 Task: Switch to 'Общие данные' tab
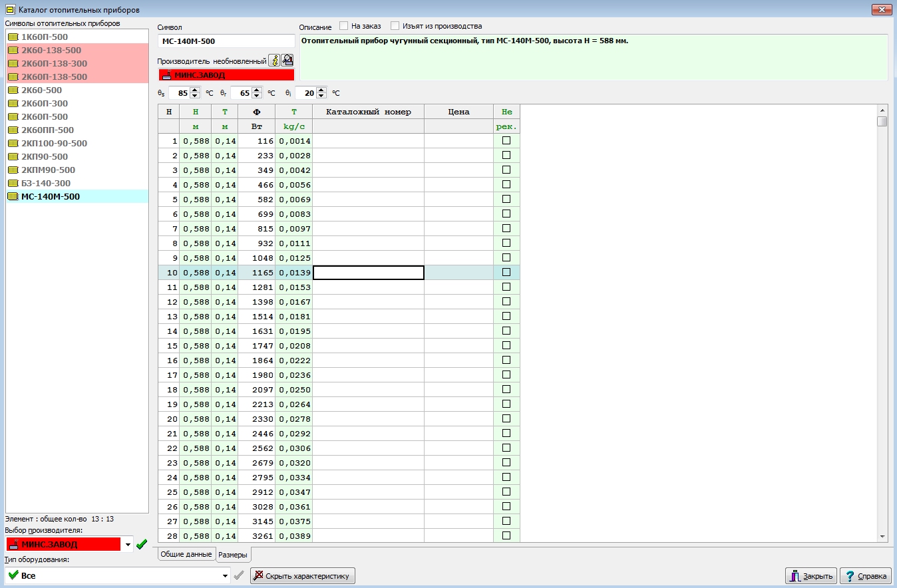click(x=186, y=554)
